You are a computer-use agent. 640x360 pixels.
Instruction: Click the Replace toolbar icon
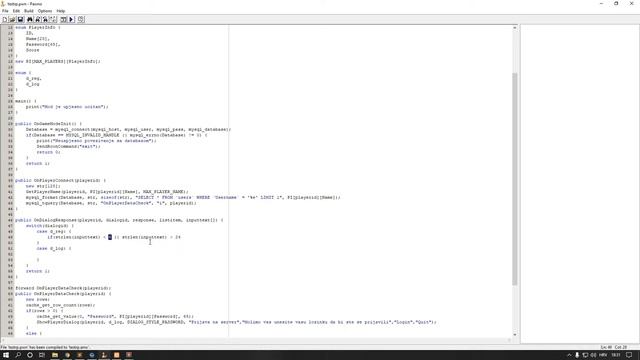(45, 19)
